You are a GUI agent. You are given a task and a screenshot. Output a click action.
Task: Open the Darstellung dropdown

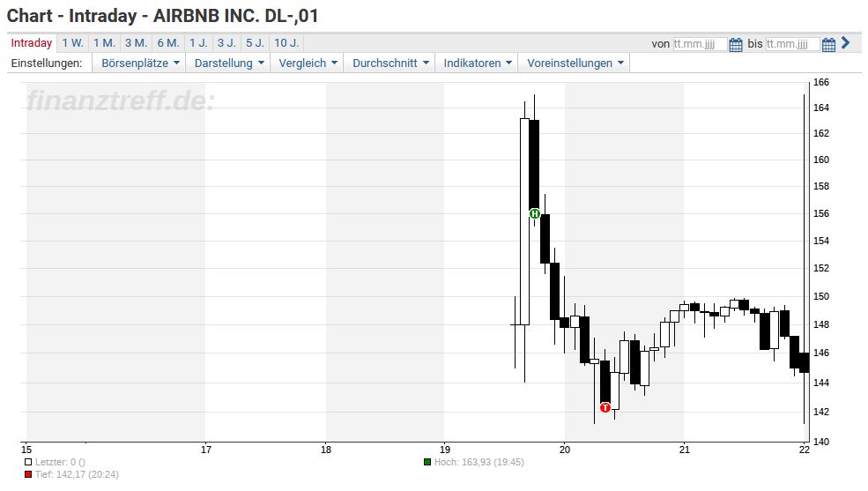coord(228,63)
